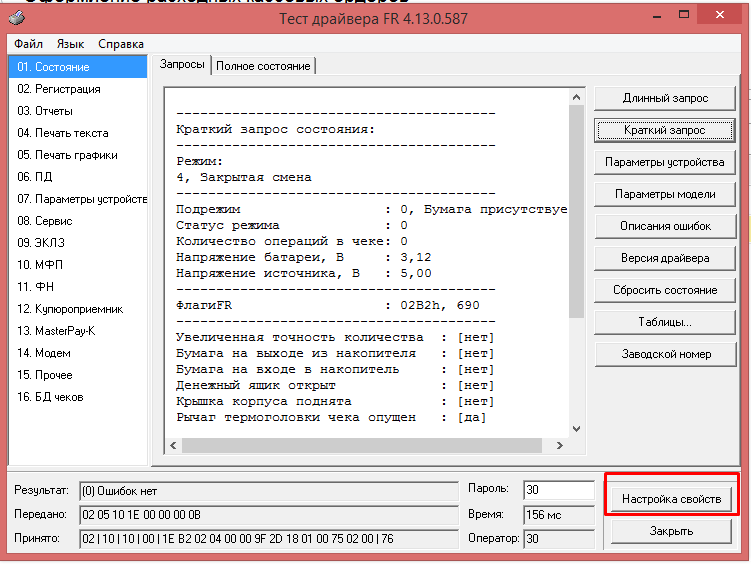Open the 'Справка' menu

point(121,44)
